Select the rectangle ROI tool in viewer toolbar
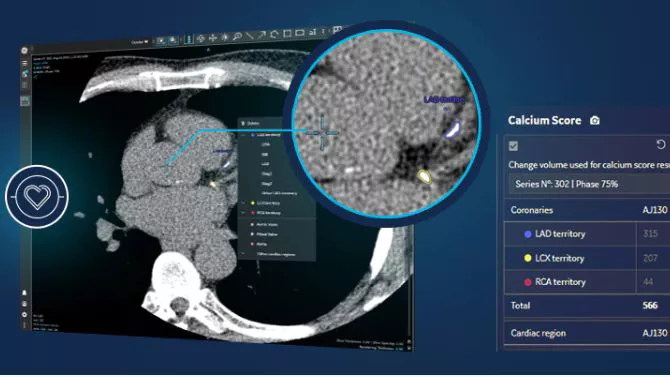 click(287, 33)
